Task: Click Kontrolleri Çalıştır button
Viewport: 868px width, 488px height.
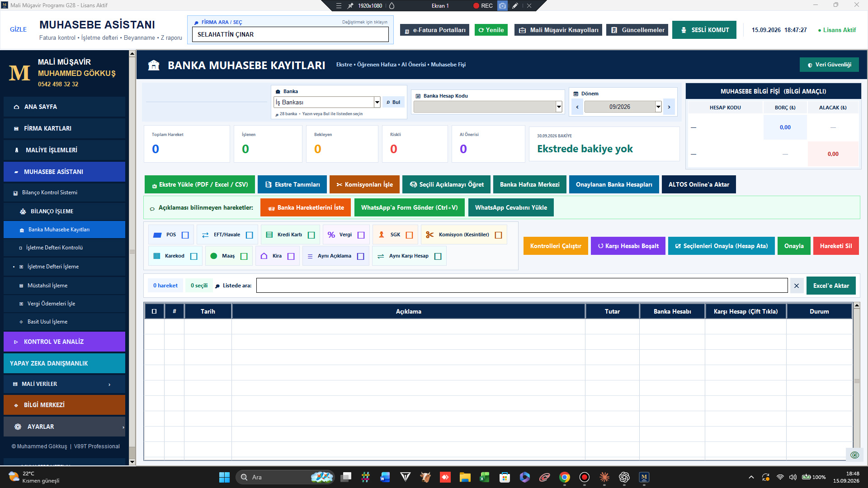Action: [x=556, y=246]
